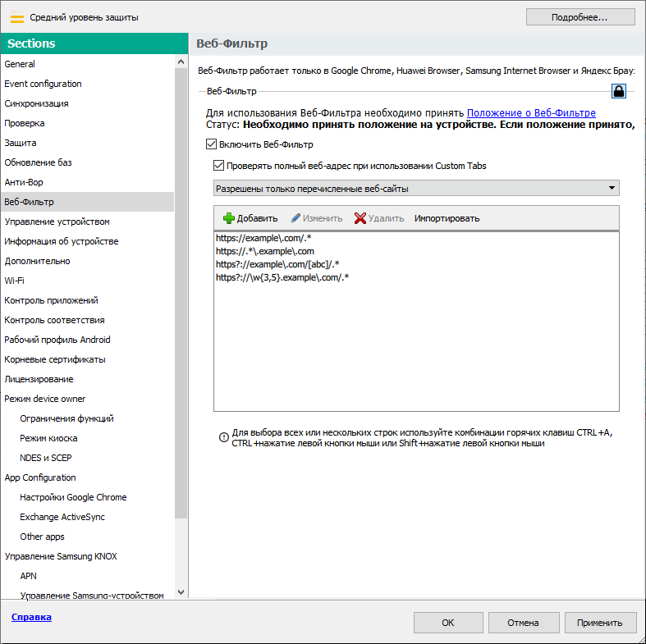Open Настройки Google Chrome subsection

[x=73, y=497]
